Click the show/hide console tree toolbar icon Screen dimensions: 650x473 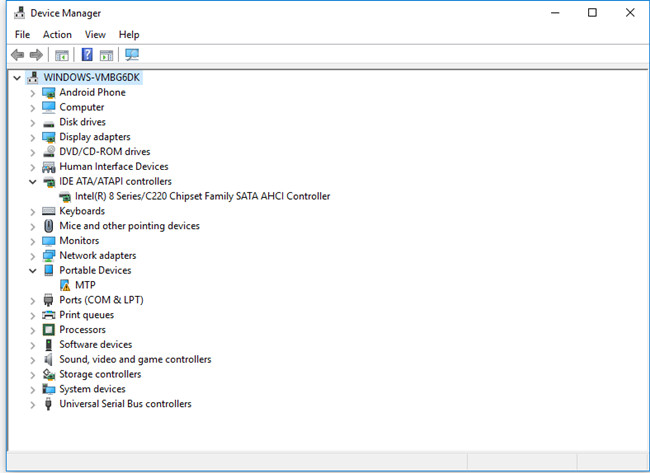click(x=62, y=55)
